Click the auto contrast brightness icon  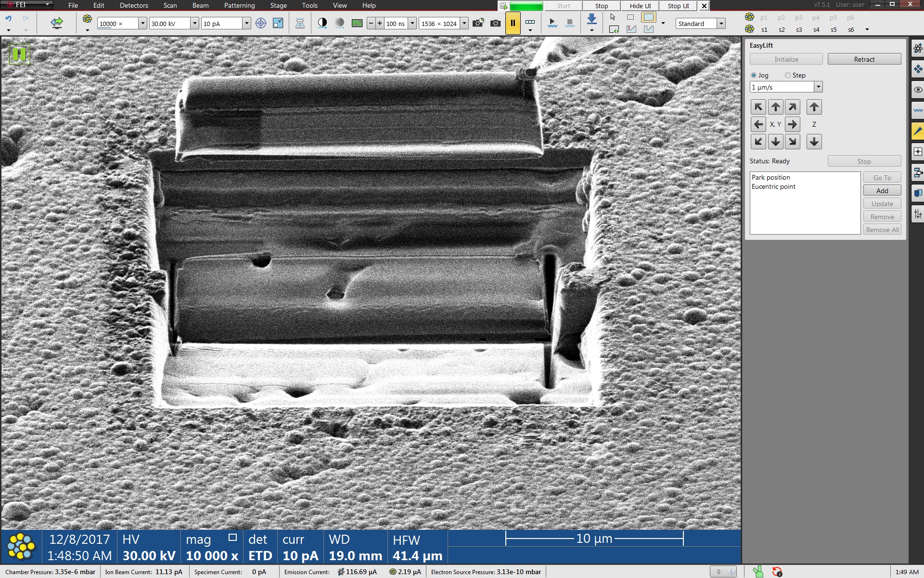322,23
